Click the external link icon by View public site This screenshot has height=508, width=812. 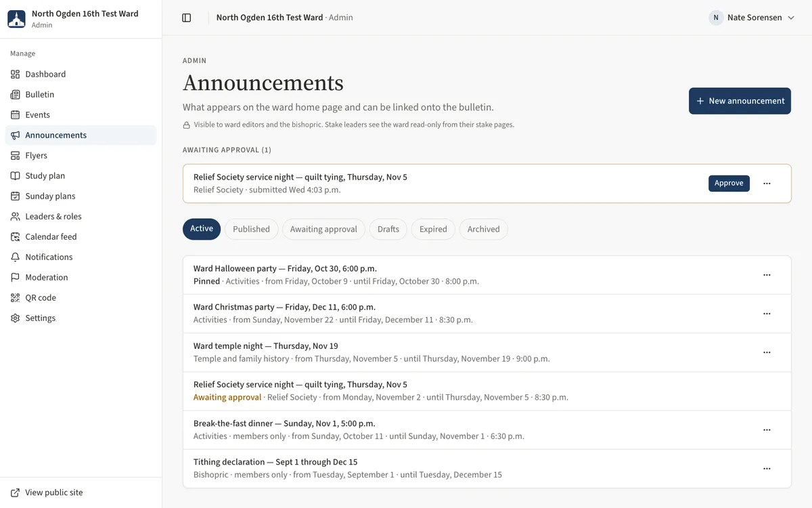[15, 493]
